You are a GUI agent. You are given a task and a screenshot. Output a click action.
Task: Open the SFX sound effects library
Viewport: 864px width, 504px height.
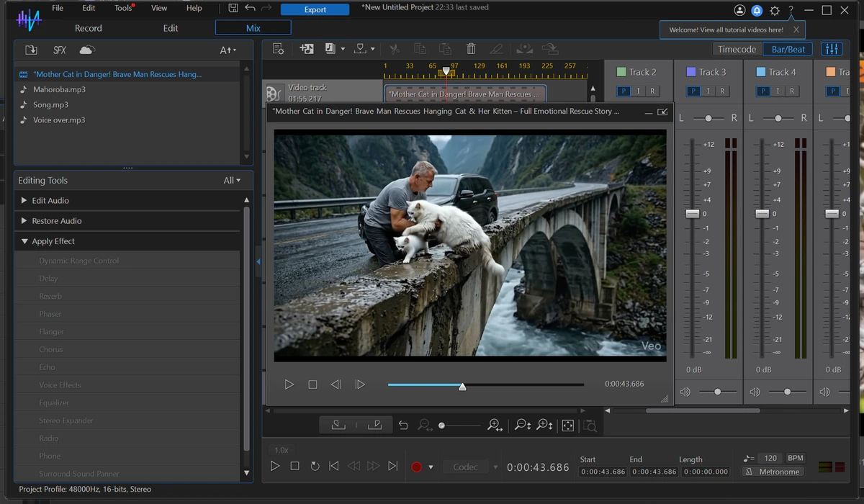click(60, 50)
